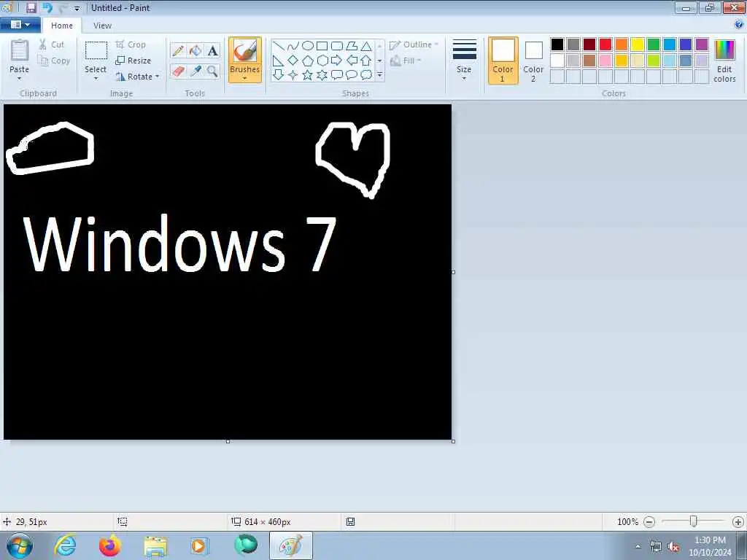747x560 pixels.
Task: Pick the red color swatch
Action: [x=605, y=44]
